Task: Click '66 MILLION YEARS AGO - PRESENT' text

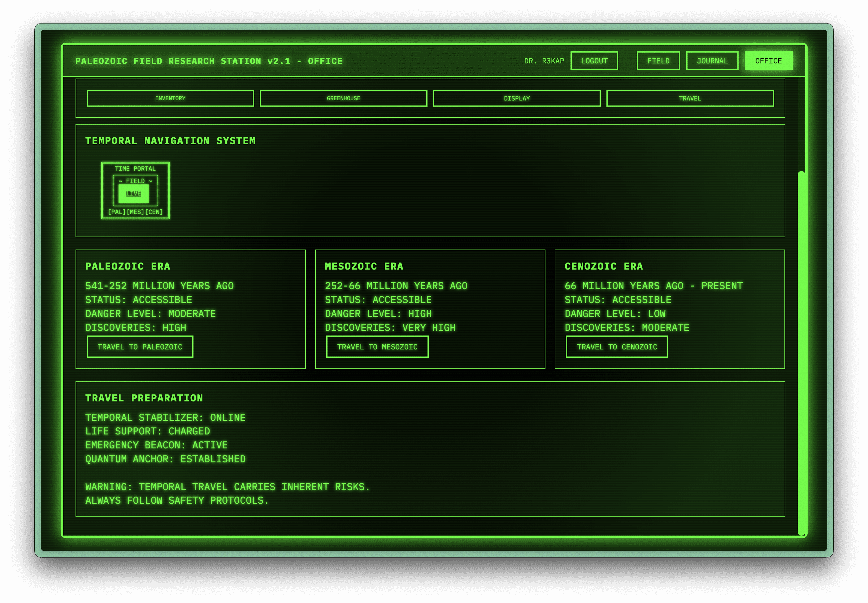Action: pos(654,286)
